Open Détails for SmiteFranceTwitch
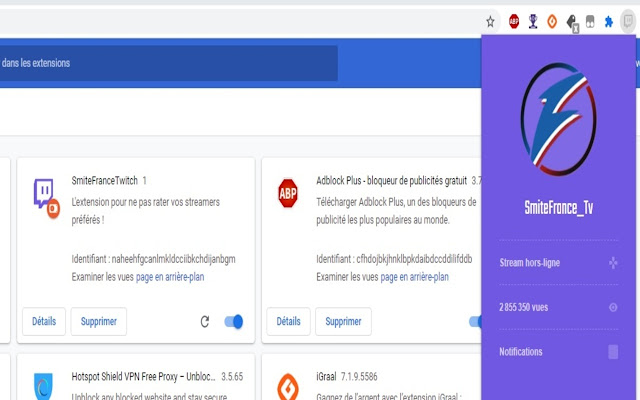The width and height of the screenshot is (640, 400). coord(44,322)
